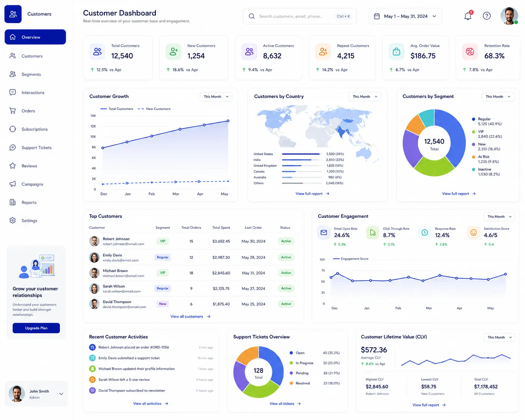525x420 pixels.
Task: Select the Campaigns megaphone icon
Action: [13, 184]
